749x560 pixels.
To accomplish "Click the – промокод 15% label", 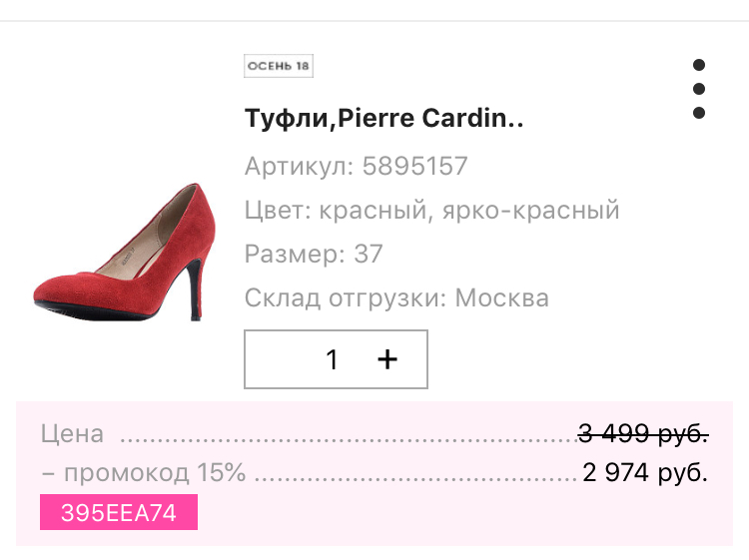I will (143, 472).
